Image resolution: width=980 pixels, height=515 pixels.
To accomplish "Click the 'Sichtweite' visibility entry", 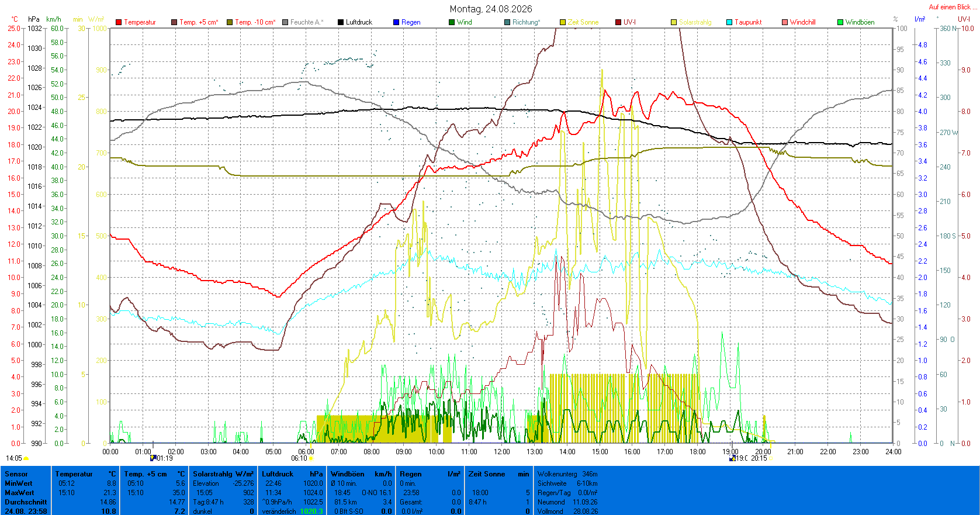I will pyautogui.click(x=567, y=483).
